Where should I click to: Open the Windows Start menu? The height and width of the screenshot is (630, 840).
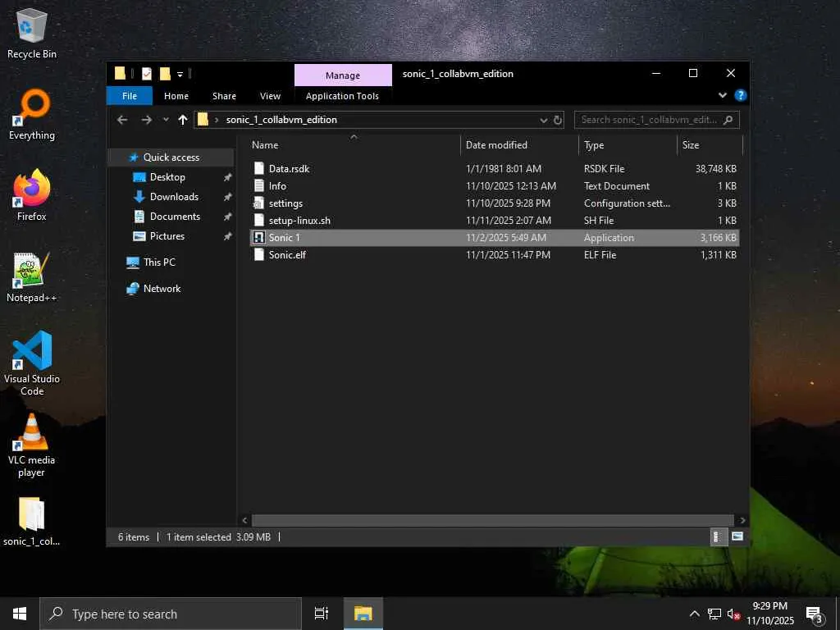(20, 614)
